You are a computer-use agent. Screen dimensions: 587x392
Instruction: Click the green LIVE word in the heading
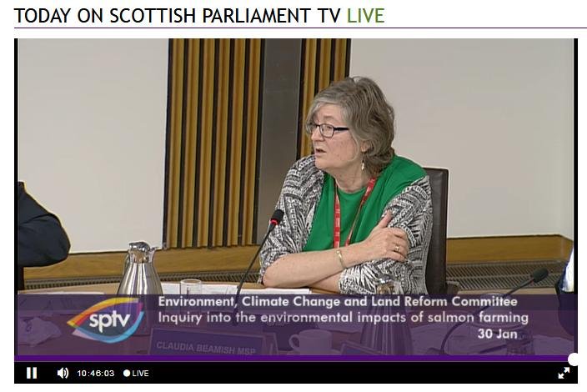[x=365, y=16]
